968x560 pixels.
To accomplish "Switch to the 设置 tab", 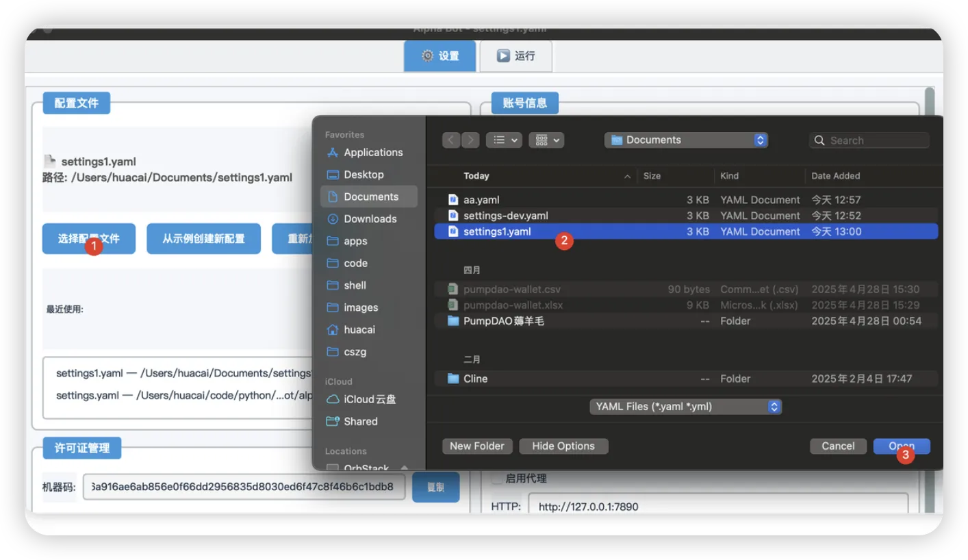I will [440, 56].
